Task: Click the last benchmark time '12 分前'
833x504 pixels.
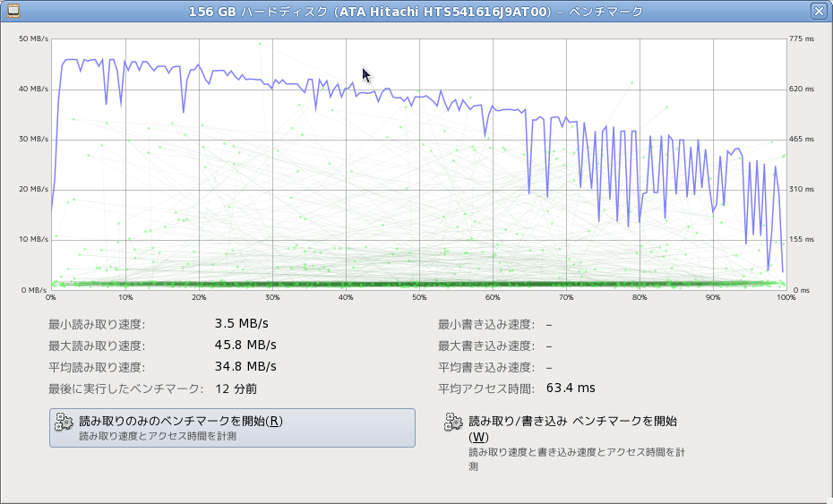Action: [x=236, y=389]
